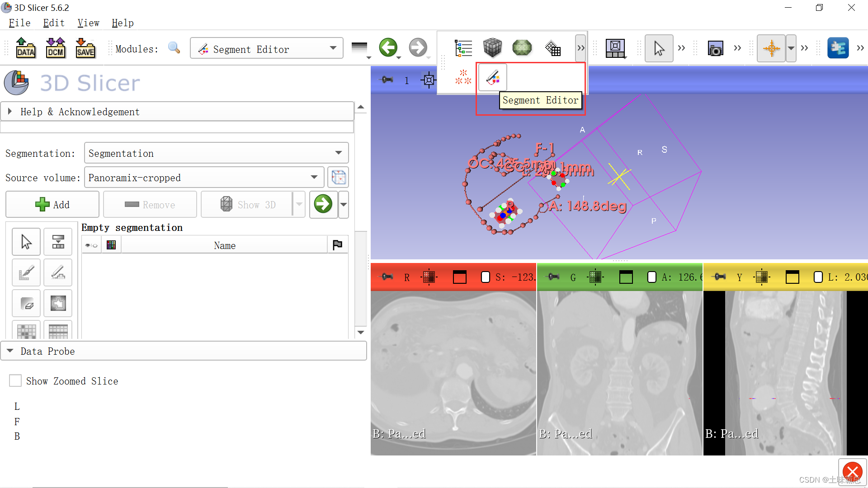Image resolution: width=868 pixels, height=488 pixels.
Task: Click the SAVE data toolbar icon
Action: tap(85, 48)
